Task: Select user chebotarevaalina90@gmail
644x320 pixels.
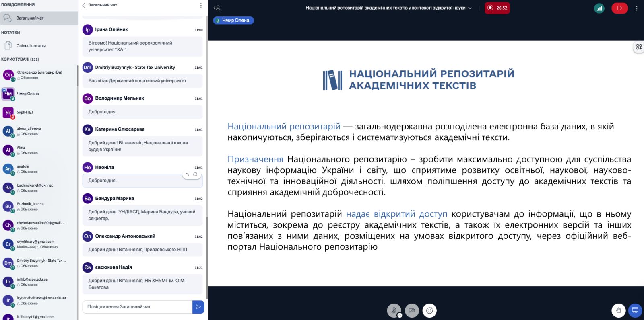Action: pos(39,225)
